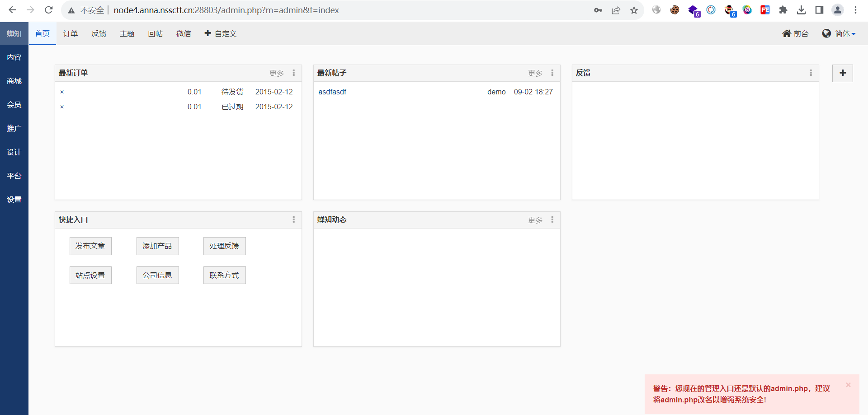Viewport: 868px width, 415px height.
Task: Click the 公司信息 shortcut button
Action: point(157,275)
